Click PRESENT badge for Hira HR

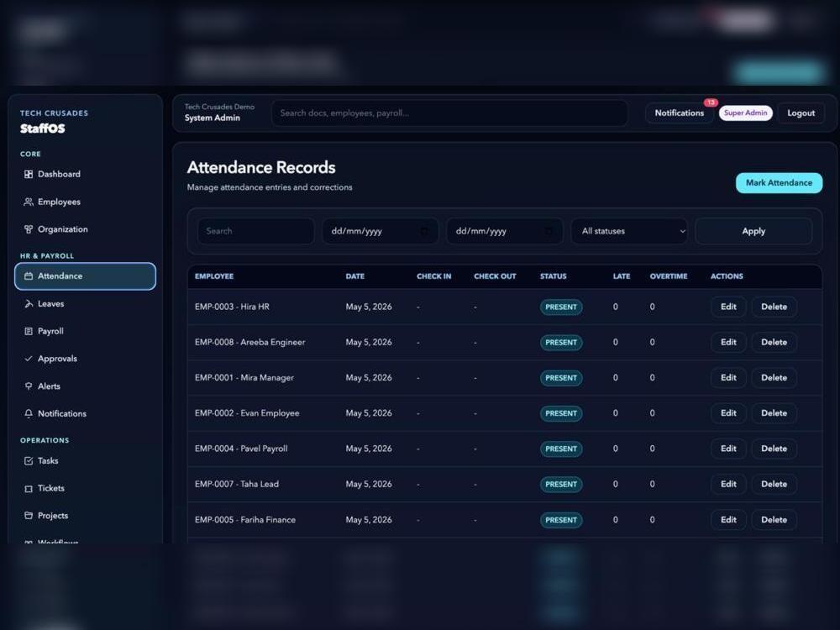point(561,307)
